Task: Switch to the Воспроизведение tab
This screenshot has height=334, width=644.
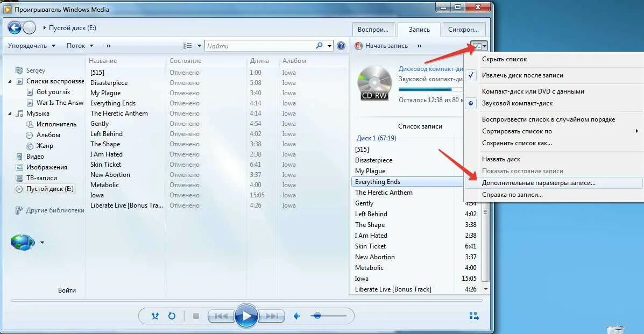Action: (373, 30)
